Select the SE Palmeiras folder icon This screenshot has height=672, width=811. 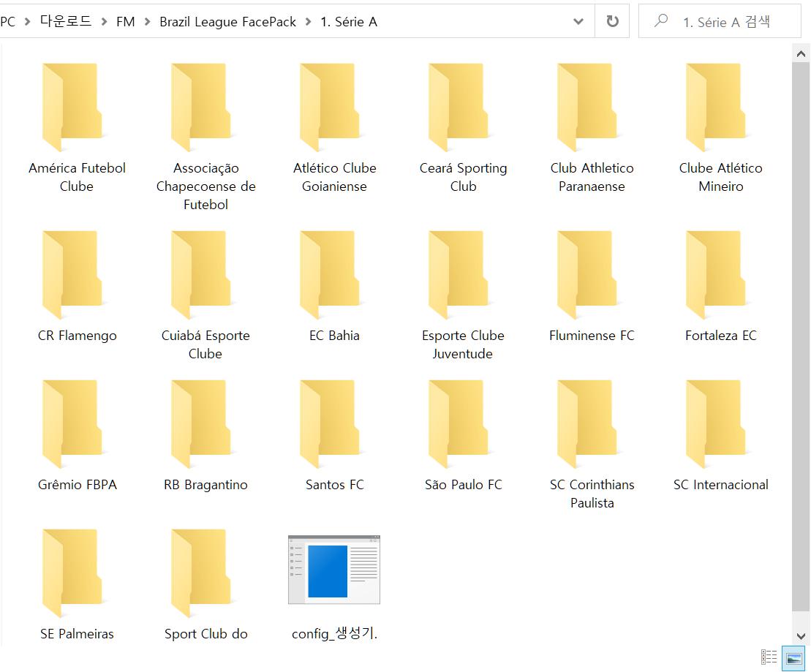pyautogui.click(x=72, y=573)
